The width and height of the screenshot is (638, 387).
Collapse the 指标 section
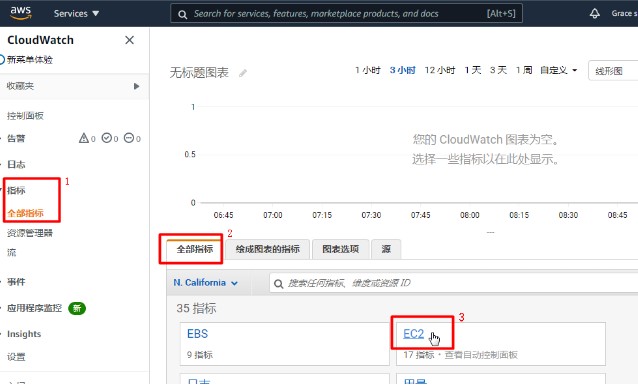16,190
